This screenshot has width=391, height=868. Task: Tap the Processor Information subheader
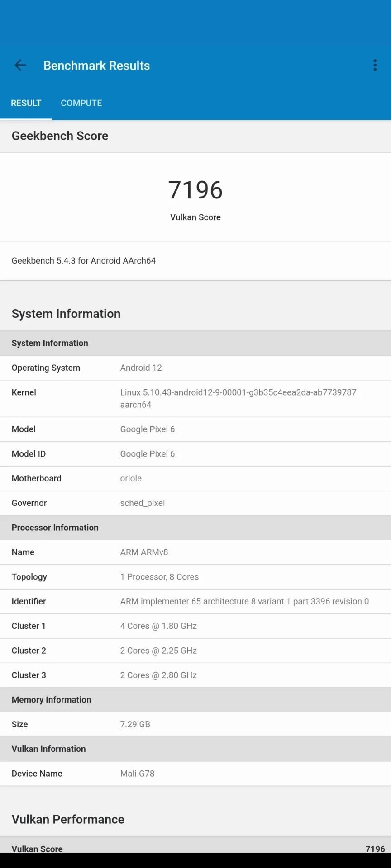click(55, 528)
